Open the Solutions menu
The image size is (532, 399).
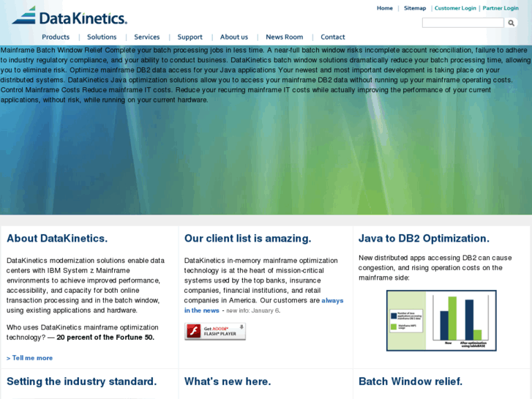[102, 37]
